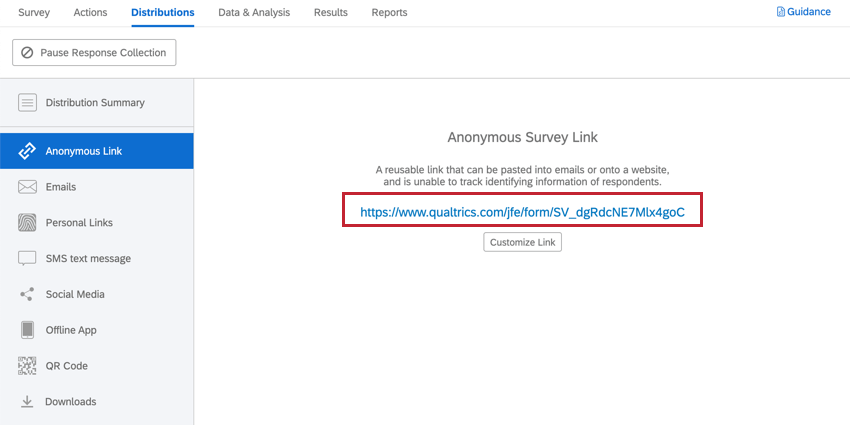Click the SMS text message bubble icon
Screen dimensions: 850x425
coord(27,259)
